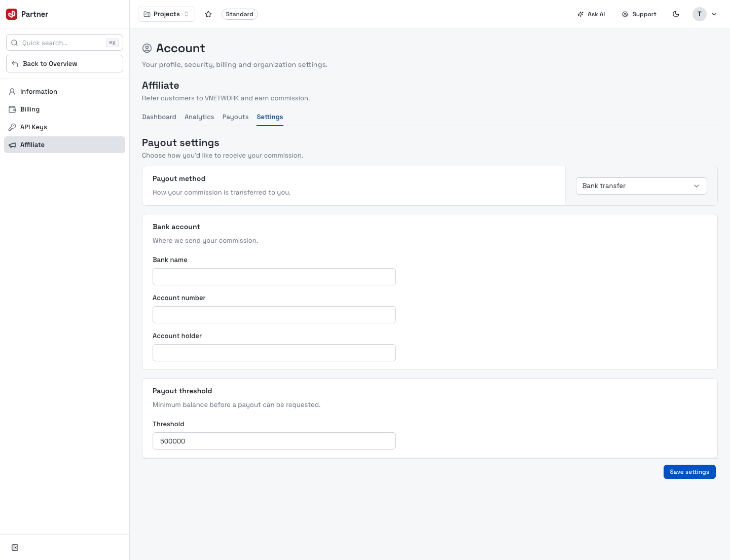Screen dimensions: 730x560
Task: Click the Support link text
Action: [x=644, y=14]
